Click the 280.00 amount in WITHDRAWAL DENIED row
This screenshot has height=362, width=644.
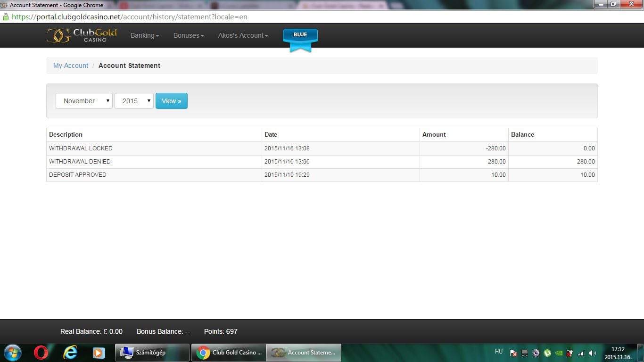tap(496, 161)
